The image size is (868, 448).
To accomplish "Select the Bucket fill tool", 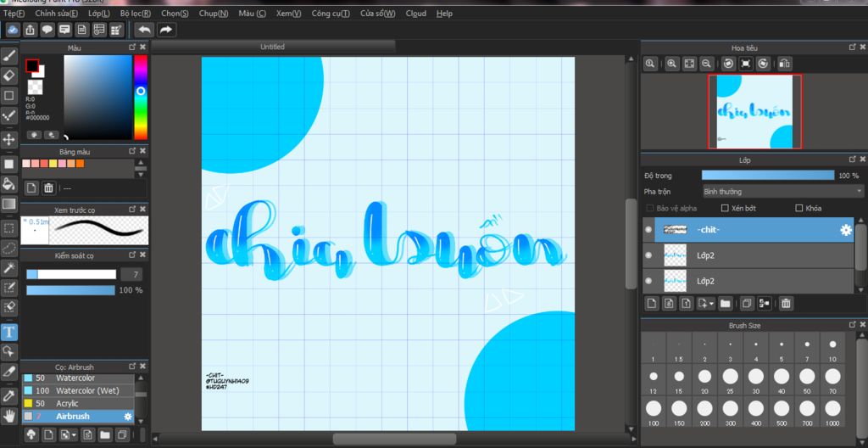I will click(8, 183).
